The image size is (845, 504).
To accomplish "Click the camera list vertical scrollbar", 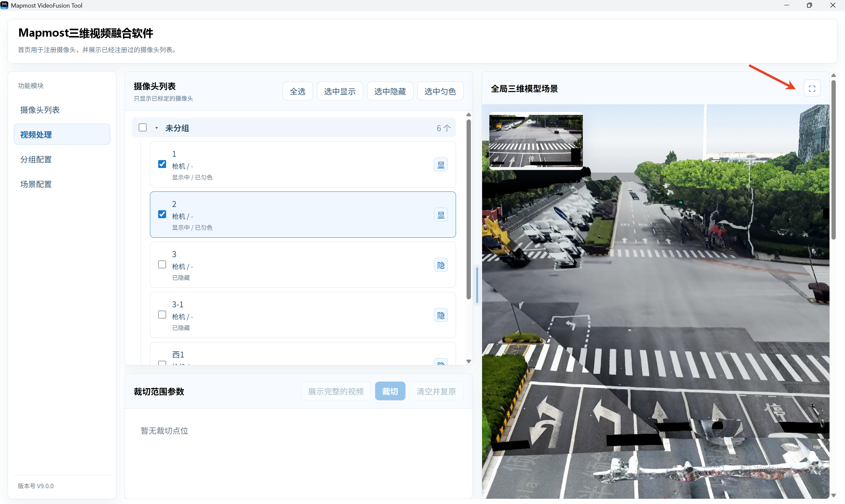I will coord(469,210).
